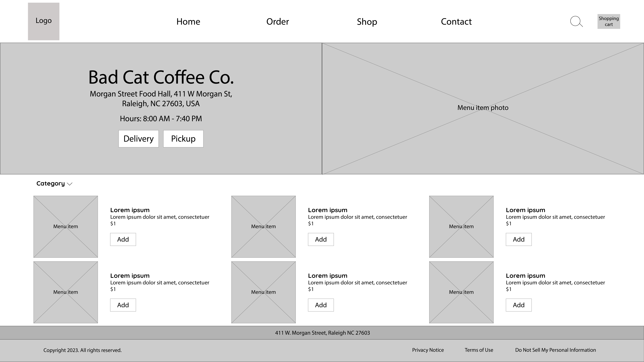The image size is (644, 362).
Task: Go to the Home page
Action: 188,22
